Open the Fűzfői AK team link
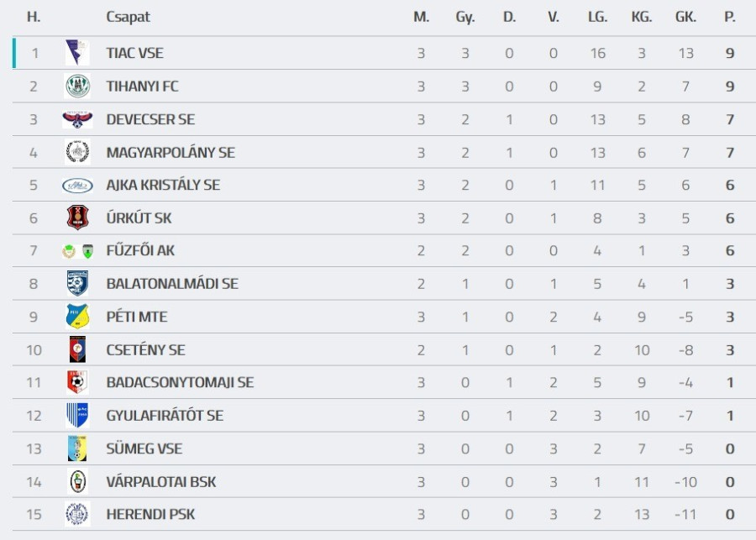756x540 pixels. pos(140,251)
